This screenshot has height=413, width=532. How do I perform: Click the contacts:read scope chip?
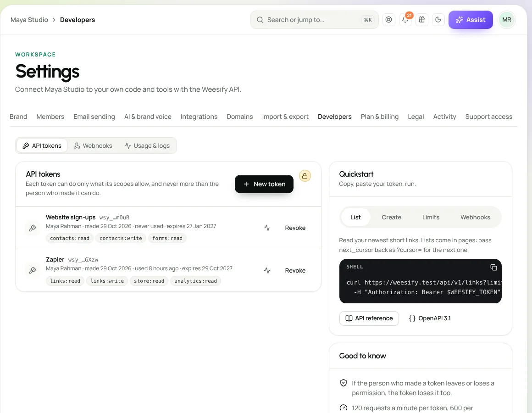[x=70, y=238]
